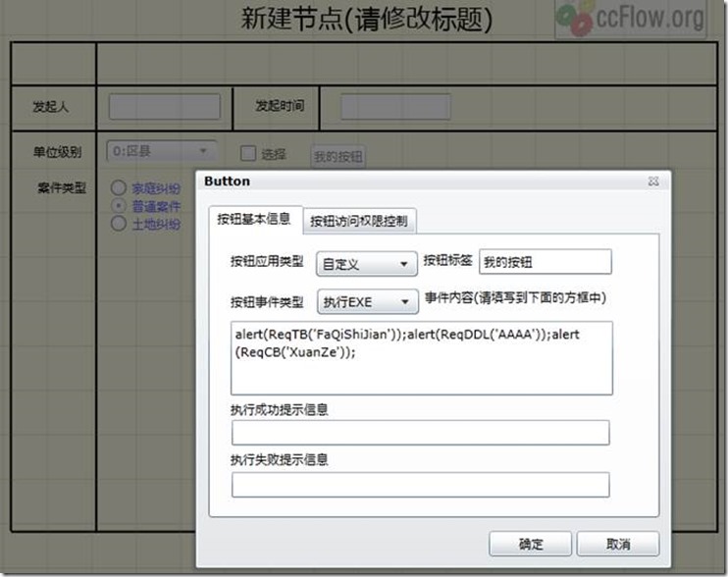Click the 执行成功提示信息 input field
The image size is (728, 577).
[x=421, y=433]
